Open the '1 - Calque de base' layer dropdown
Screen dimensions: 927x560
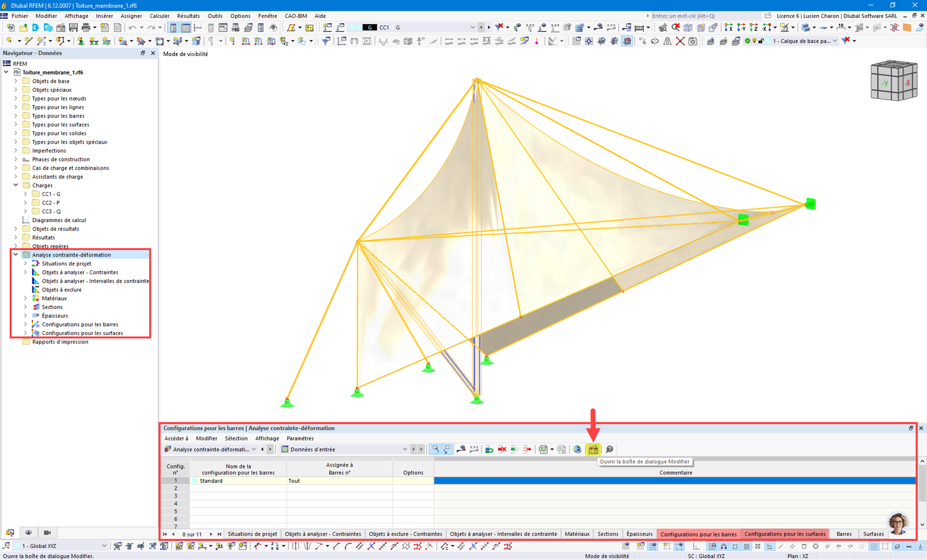[x=835, y=41]
